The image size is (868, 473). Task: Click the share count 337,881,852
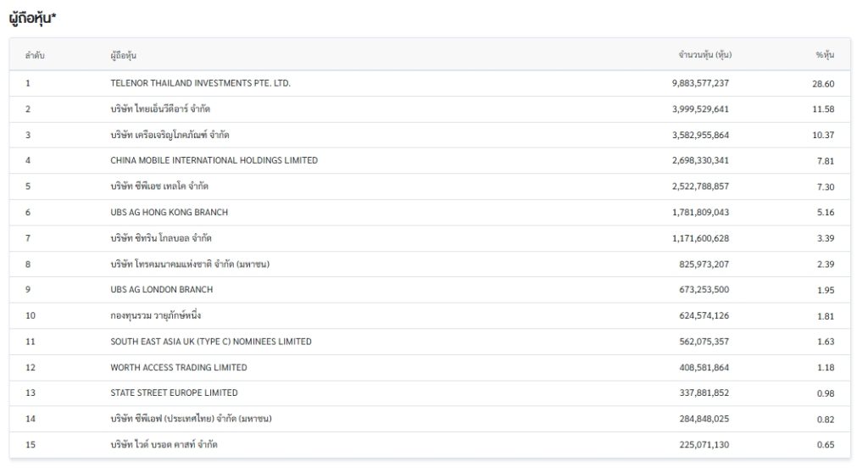pyautogui.click(x=704, y=392)
